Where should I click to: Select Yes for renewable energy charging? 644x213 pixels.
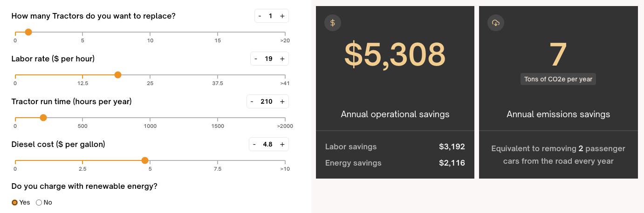point(15,202)
